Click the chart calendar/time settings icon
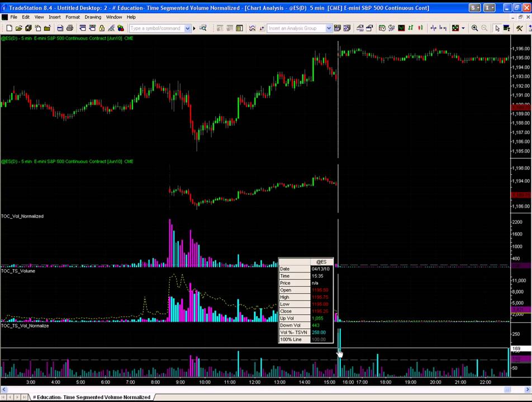532x402 pixels. tap(382, 28)
